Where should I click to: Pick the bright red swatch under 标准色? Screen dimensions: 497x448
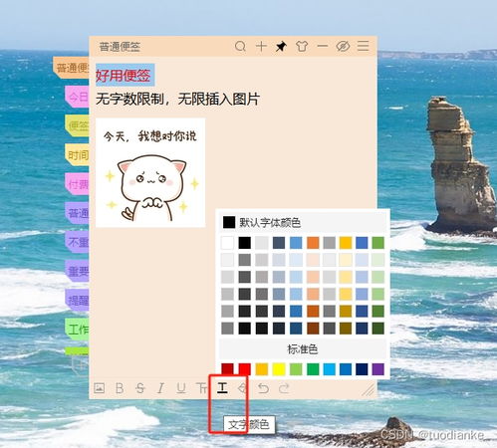244,369
